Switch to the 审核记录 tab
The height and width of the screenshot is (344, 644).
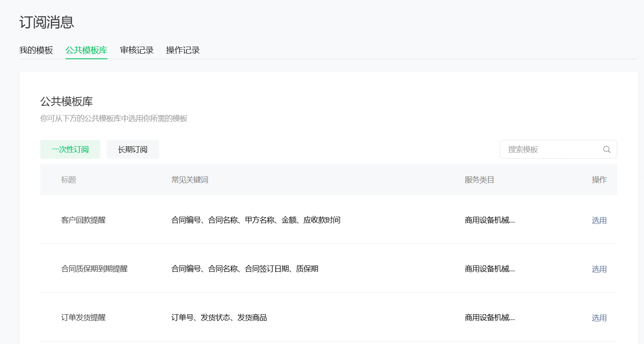coord(136,50)
